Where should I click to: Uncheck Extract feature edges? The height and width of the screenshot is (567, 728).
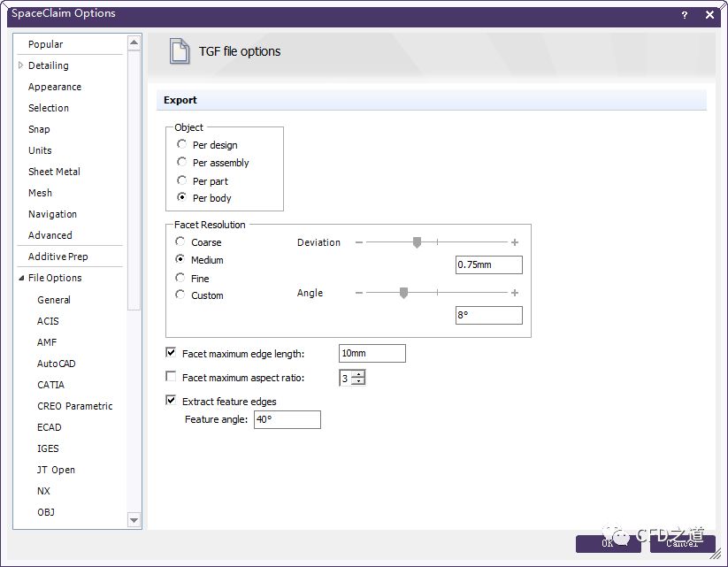[172, 401]
